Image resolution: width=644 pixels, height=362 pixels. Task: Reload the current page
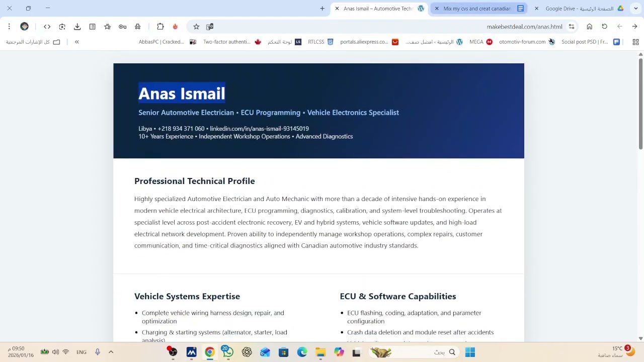tap(604, 27)
